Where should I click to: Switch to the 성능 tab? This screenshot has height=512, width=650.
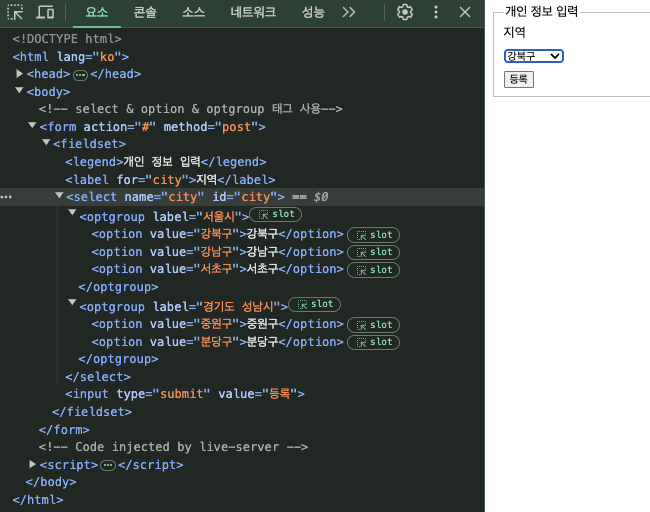click(x=313, y=12)
